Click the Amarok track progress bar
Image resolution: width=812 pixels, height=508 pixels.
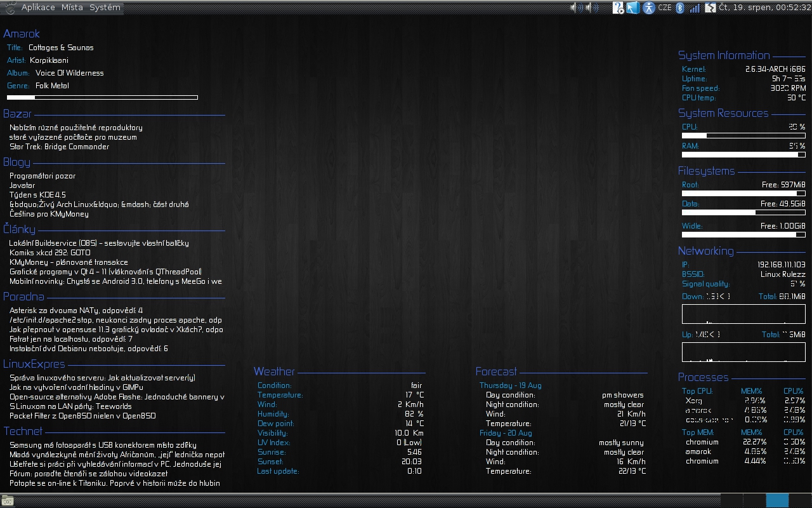tap(102, 97)
